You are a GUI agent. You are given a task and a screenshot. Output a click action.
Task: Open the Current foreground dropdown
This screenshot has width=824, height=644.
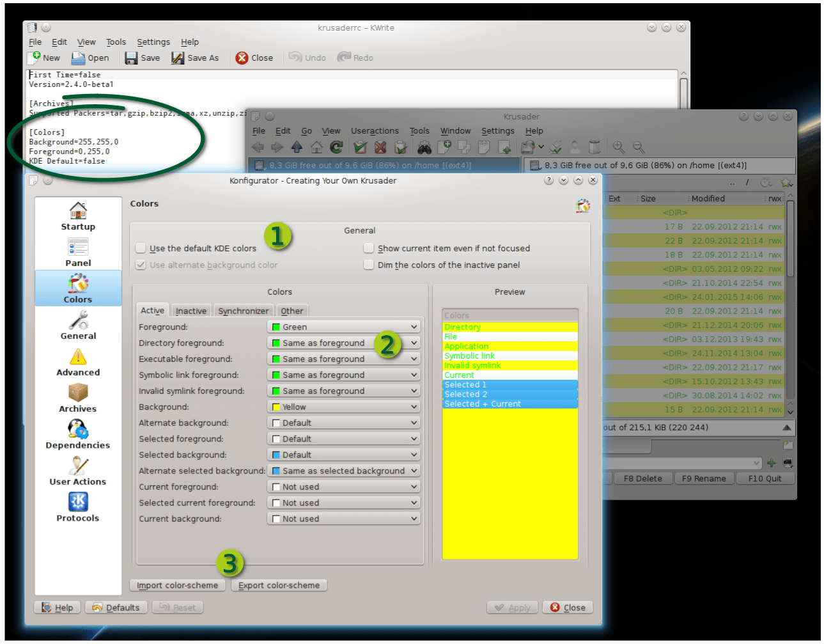pyautogui.click(x=344, y=487)
